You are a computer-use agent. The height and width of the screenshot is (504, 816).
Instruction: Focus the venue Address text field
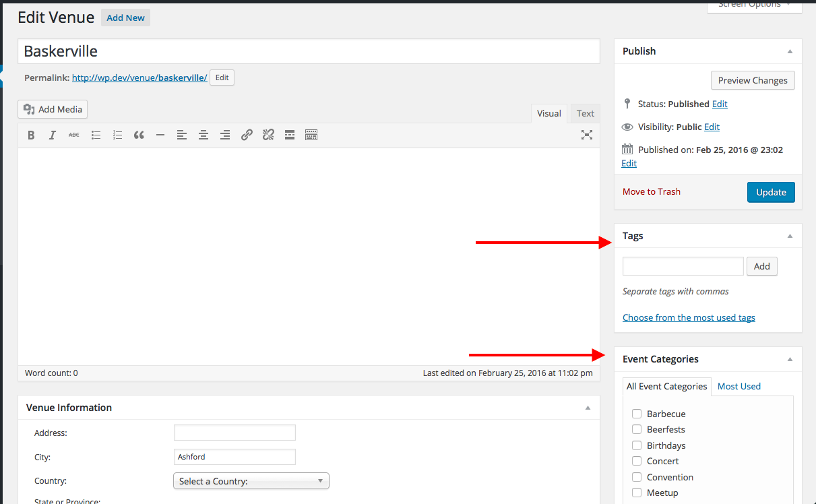tap(234, 433)
